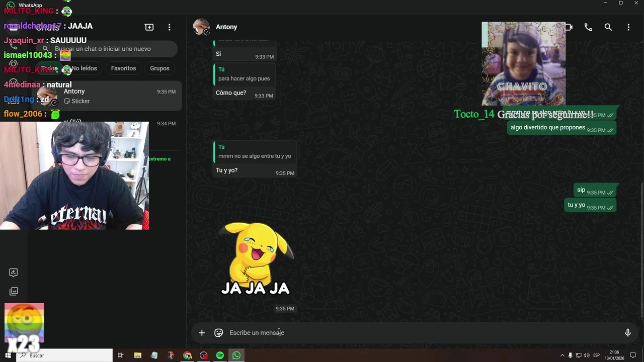Open the sidebar icon above the media icon
644x362 pixels.
click(x=14, y=273)
